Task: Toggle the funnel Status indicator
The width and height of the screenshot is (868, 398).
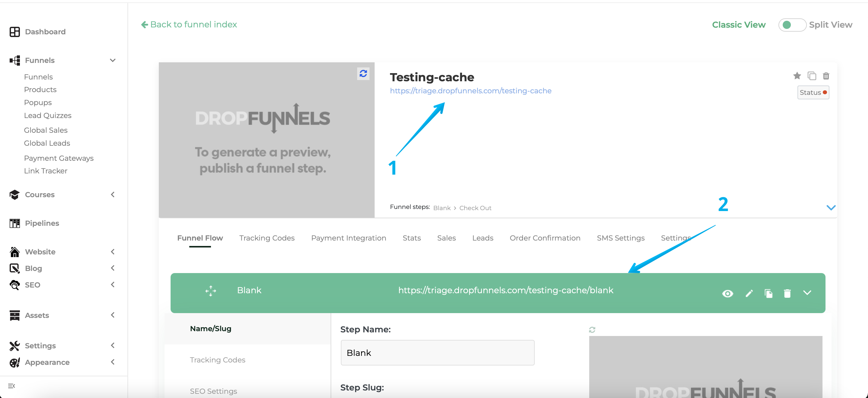Action: (813, 93)
